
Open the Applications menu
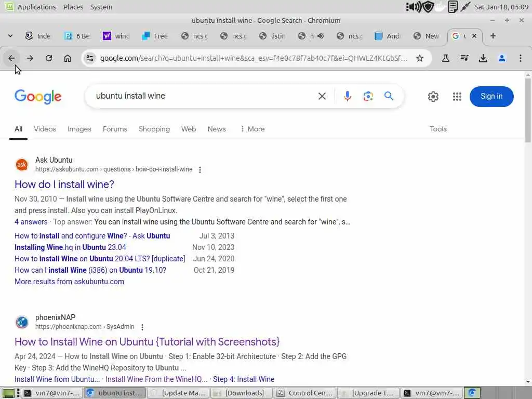pyautogui.click(x=37, y=7)
